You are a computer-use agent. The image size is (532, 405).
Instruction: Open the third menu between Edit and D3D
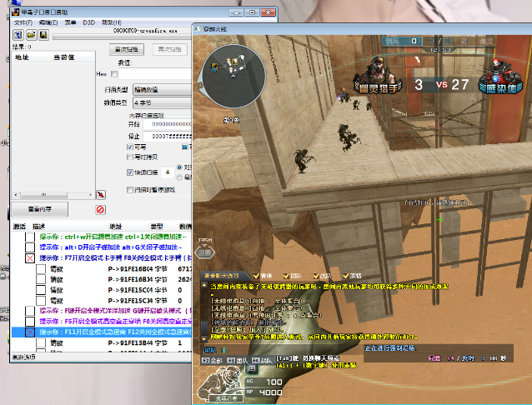pyautogui.click(x=70, y=22)
